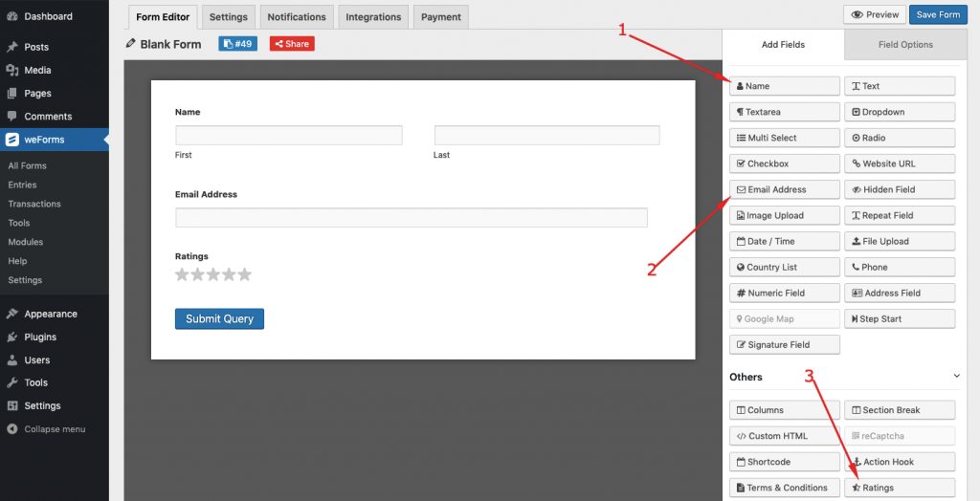This screenshot has height=501, width=980.
Task: Click the Comments bubble icon
Action: 11,117
